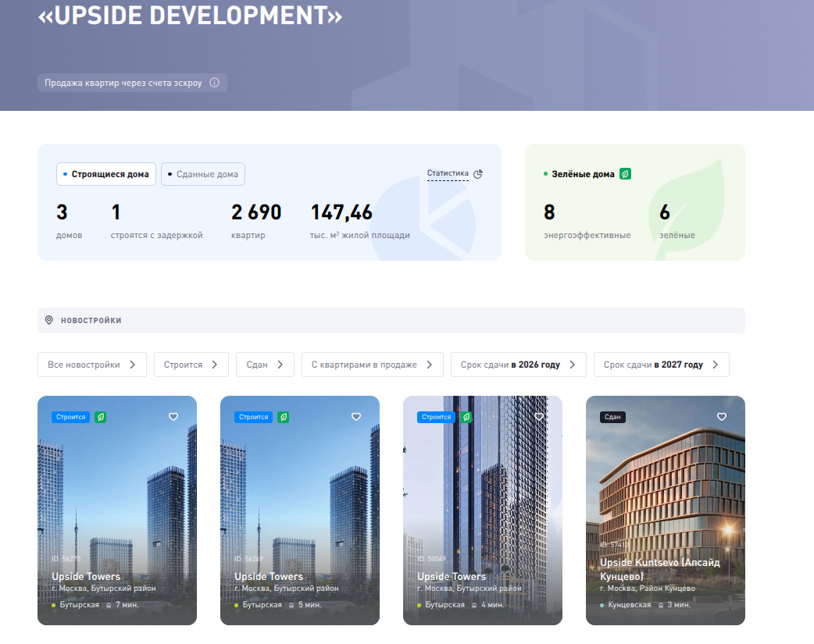Select the Строящиеся дома tab
Image resolution: width=814 pixels, height=644 pixels.
[106, 174]
